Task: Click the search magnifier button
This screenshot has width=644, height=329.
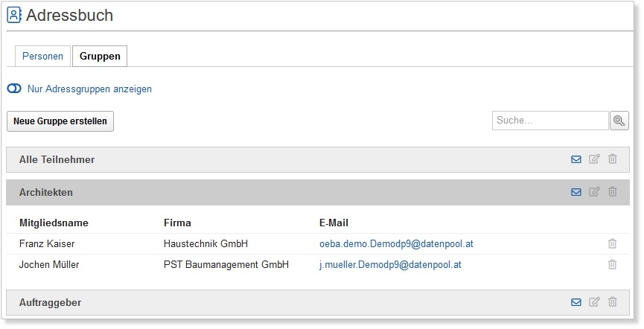Action: [x=619, y=121]
